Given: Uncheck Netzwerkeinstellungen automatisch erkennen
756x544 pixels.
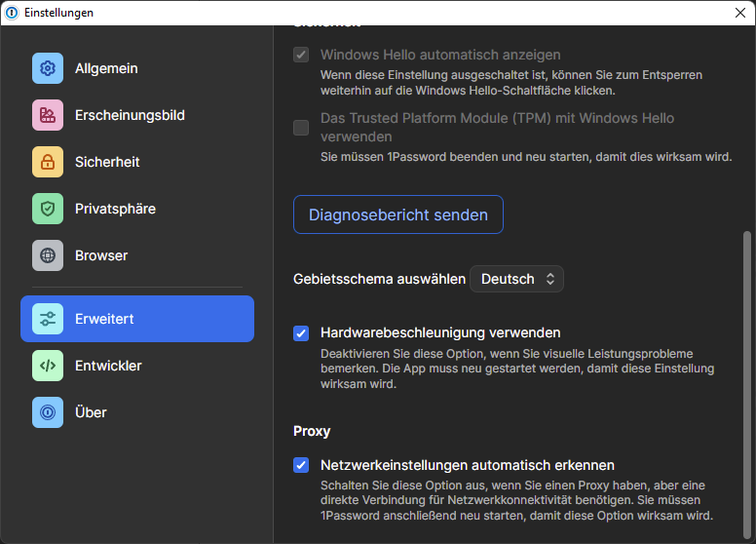Looking at the screenshot, I should 301,466.
